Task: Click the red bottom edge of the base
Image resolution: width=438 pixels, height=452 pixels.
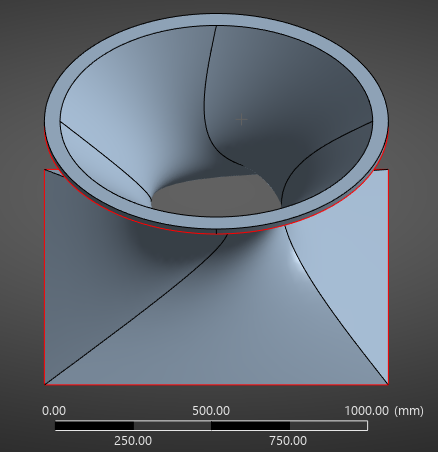Action: [216, 385]
